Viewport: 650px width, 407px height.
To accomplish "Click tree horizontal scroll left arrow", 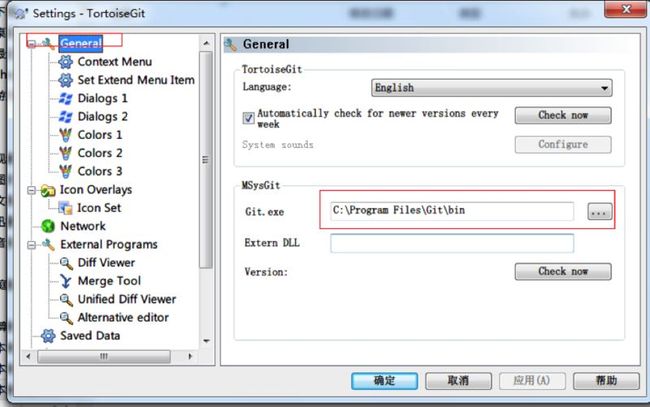I will (x=28, y=356).
